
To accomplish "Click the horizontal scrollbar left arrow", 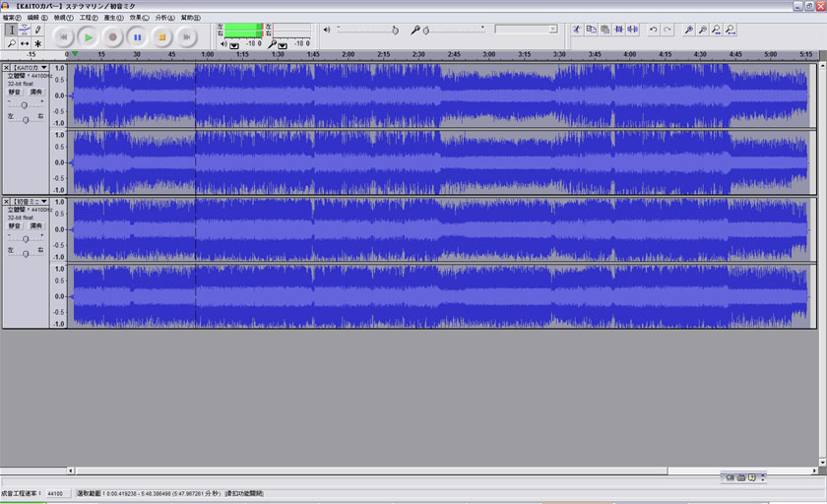I will [x=71, y=471].
